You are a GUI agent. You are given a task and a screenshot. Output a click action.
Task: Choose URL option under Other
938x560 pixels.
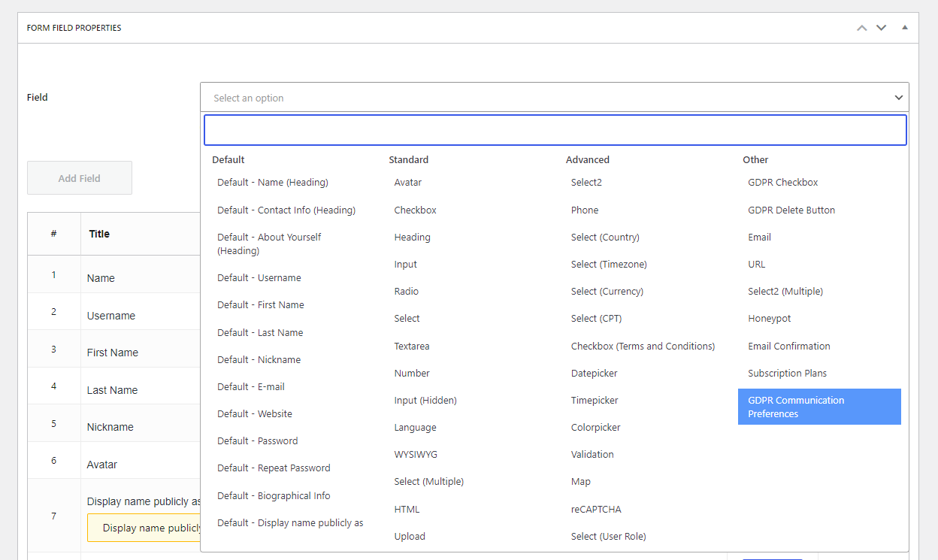tap(757, 265)
